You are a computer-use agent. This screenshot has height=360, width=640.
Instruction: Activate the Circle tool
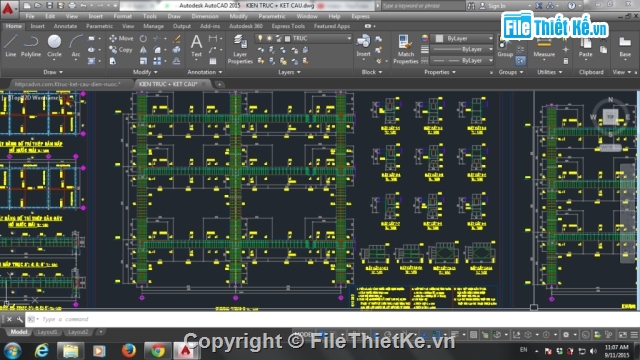point(54,46)
